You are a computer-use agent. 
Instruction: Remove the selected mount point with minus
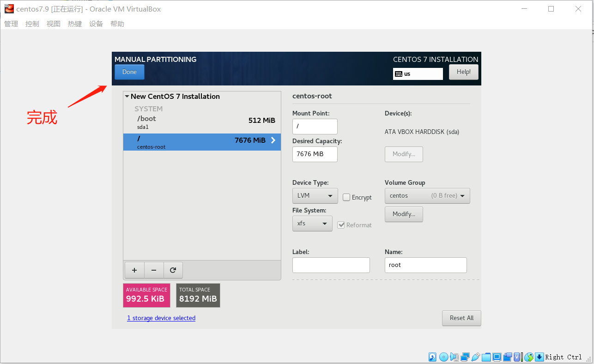(x=154, y=270)
